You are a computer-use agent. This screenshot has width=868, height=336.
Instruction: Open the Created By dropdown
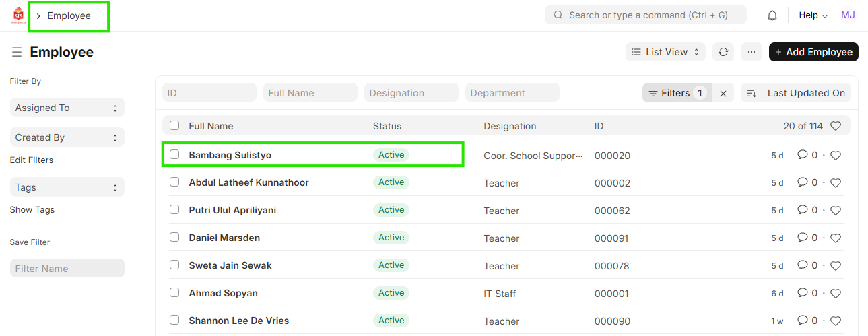pyautogui.click(x=67, y=137)
